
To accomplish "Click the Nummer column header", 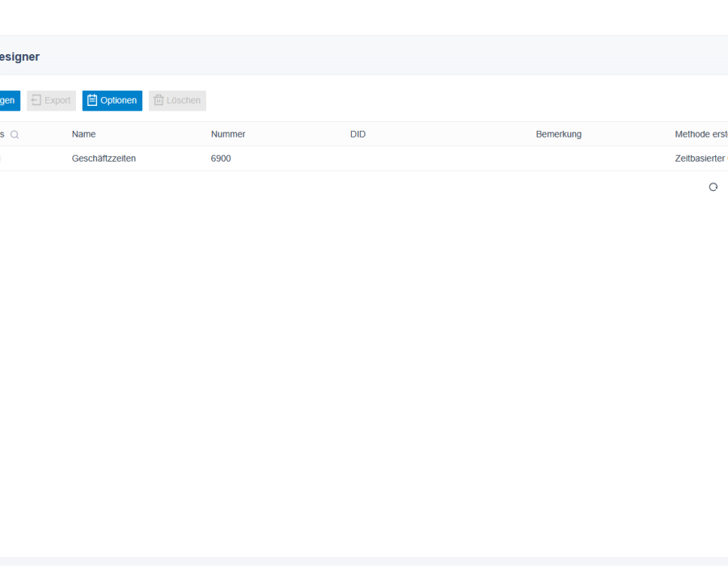I will (x=228, y=134).
